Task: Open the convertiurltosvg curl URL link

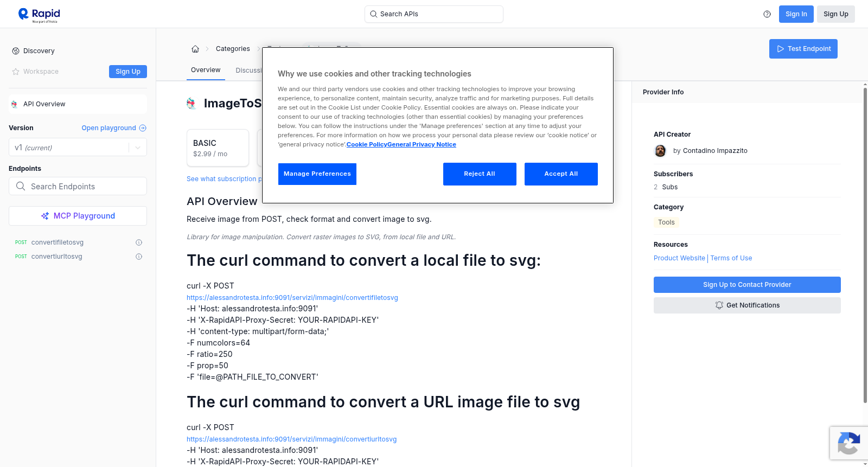Action: pyautogui.click(x=292, y=439)
